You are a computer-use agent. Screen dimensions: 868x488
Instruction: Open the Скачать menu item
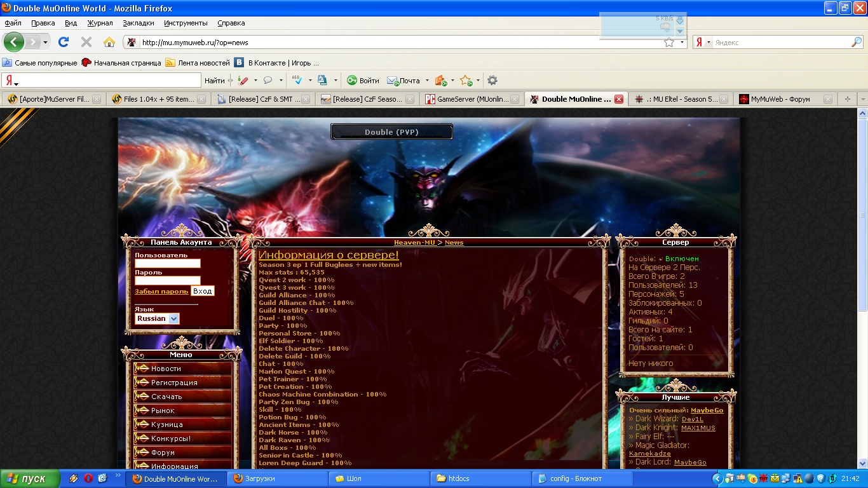[x=183, y=396]
